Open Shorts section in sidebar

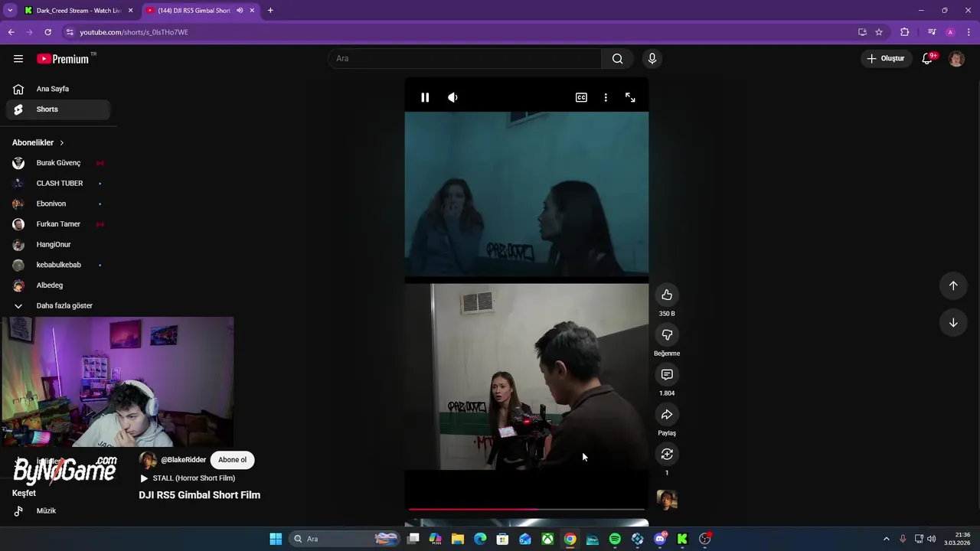pos(57,109)
